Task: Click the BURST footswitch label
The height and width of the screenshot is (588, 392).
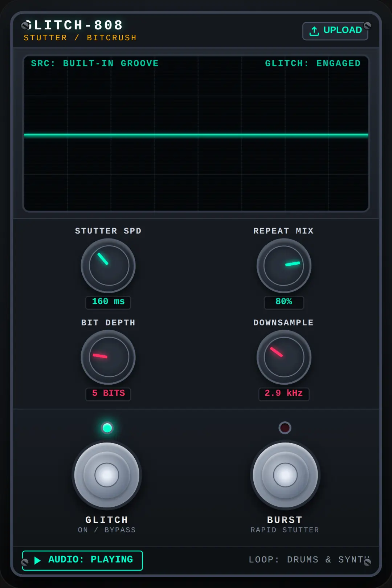Action: pyautogui.click(x=285, y=520)
